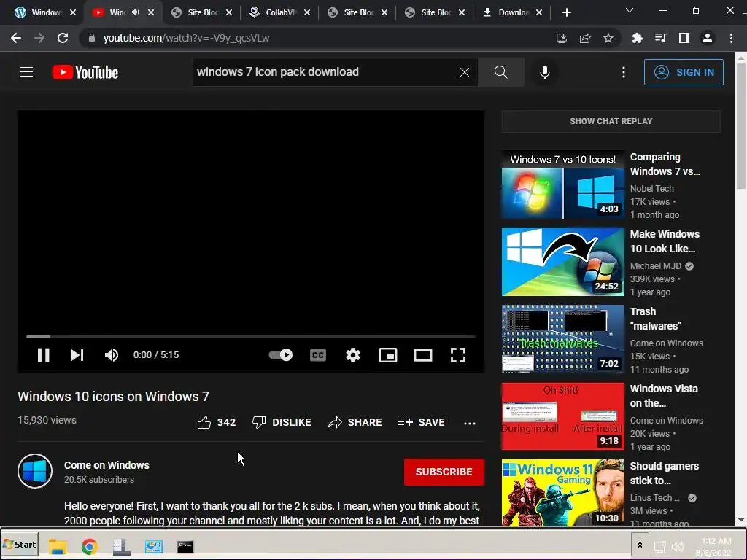Image resolution: width=747 pixels, height=560 pixels.
Task: Open Chrome three-dot menu
Action: coord(731,38)
